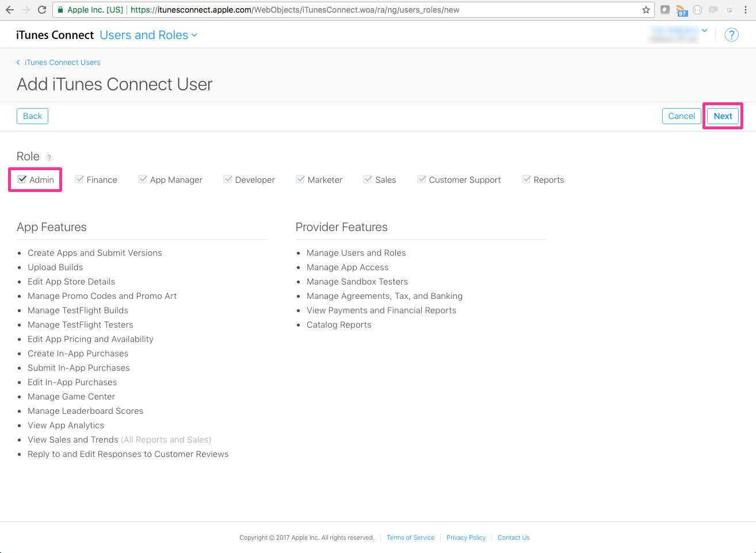This screenshot has width=756, height=553.
Task: Open the account name dropdown in header
Action: (x=678, y=34)
